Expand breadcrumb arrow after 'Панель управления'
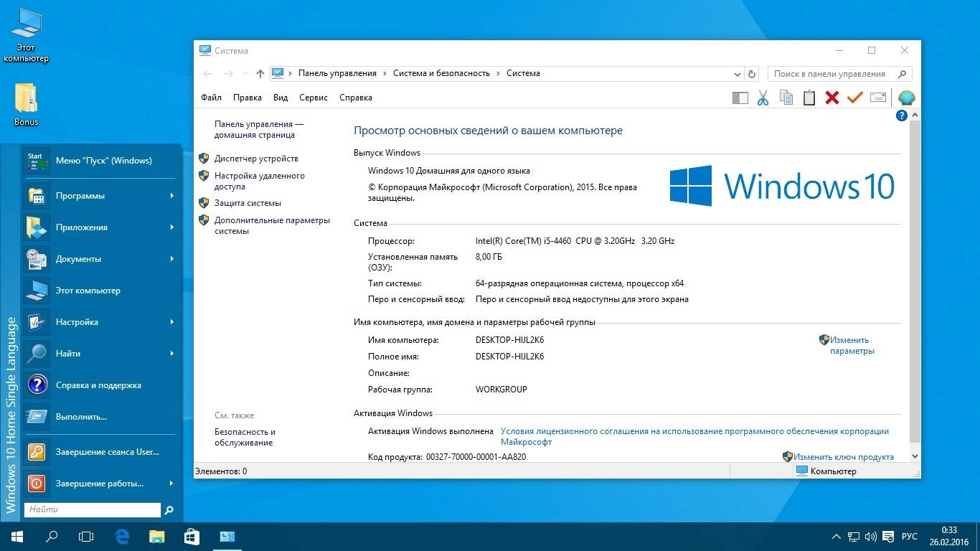Image resolution: width=980 pixels, height=551 pixels. click(385, 73)
